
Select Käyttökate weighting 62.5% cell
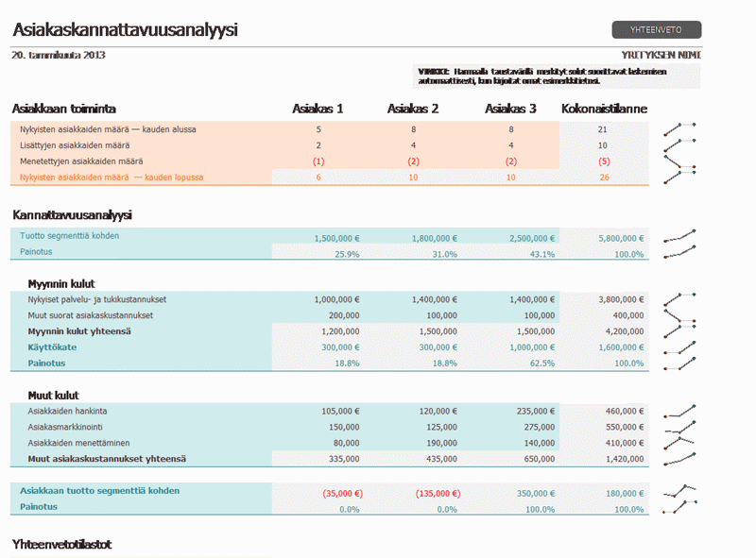[x=541, y=363]
